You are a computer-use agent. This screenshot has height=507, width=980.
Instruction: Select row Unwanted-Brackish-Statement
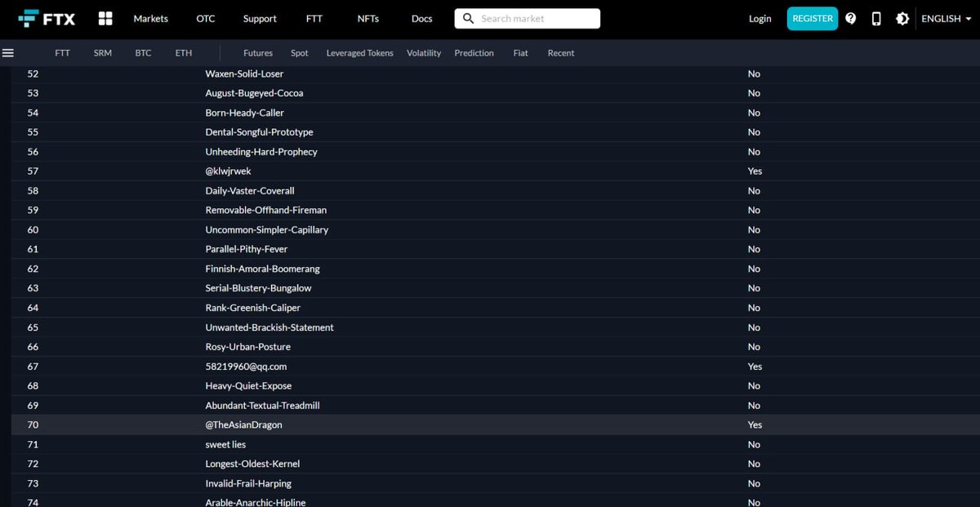tap(496, 327)
